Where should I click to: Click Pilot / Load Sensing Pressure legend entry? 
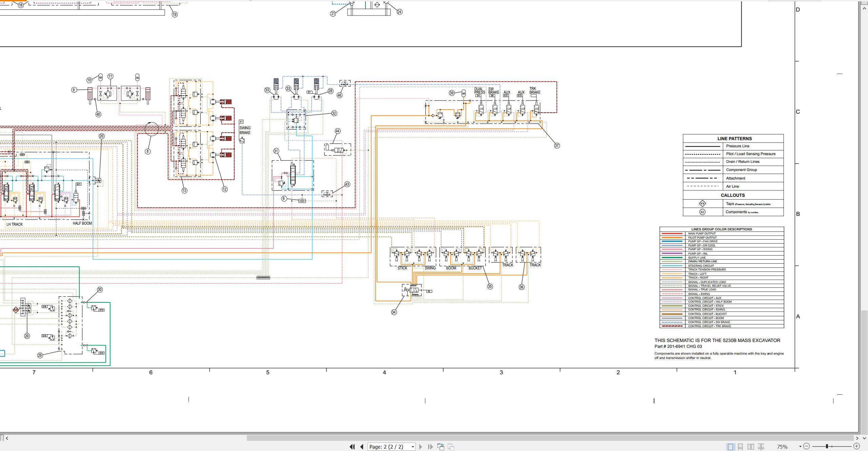[751, 154]
